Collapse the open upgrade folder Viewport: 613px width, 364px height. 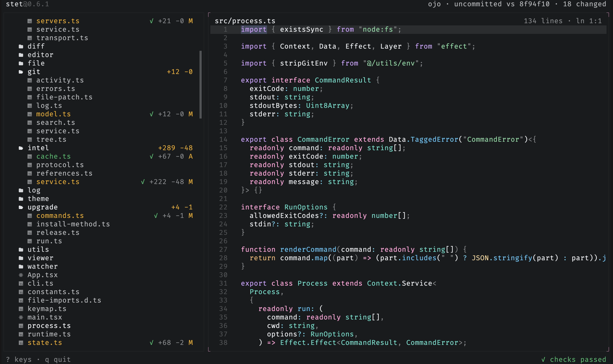point(21,207)
